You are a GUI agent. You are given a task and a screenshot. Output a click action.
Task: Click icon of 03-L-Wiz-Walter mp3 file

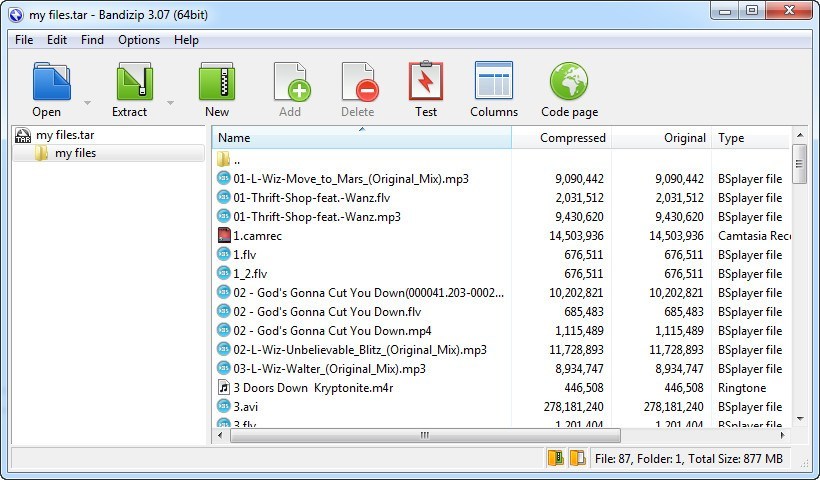[224, 368]
